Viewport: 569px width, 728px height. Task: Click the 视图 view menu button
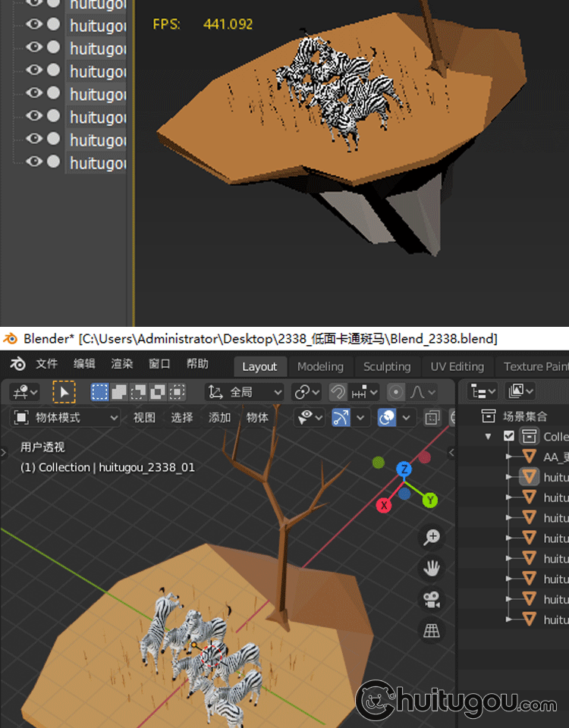[144, 418]
